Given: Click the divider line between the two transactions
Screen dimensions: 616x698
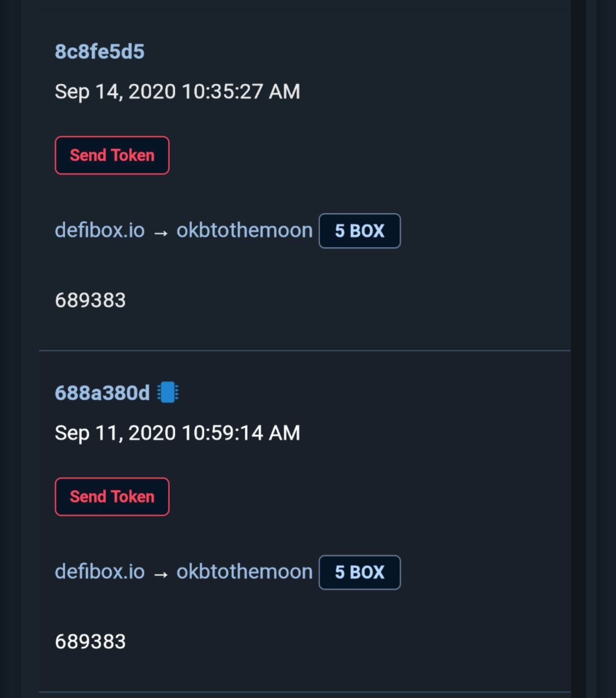Looking at the screenshot, I should [304, 350].
